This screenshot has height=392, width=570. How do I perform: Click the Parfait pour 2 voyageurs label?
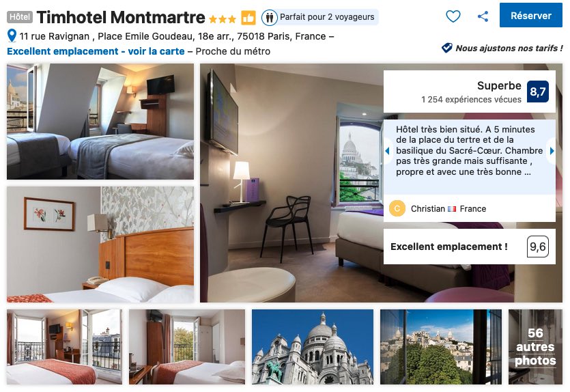click(x=327, y=17)
